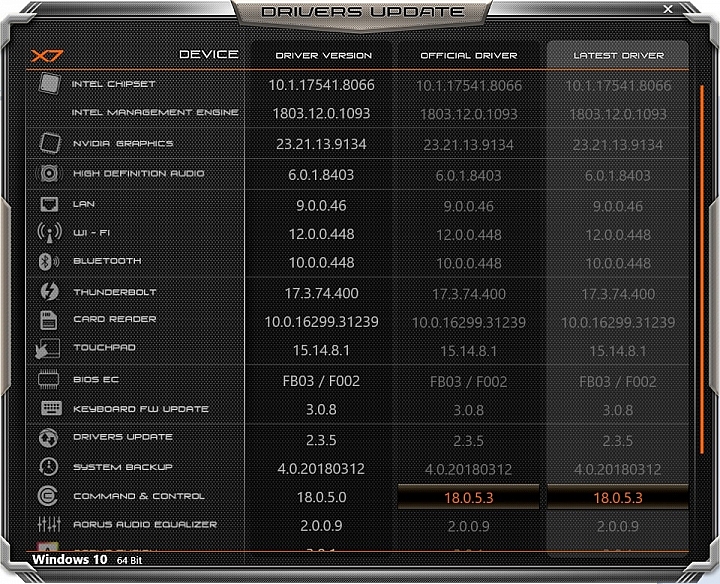Click NVIDIA driver version 23.21.13.9134
Image resolution: width=720 pixels, height=584 pixels.
[x=321, y=144]
